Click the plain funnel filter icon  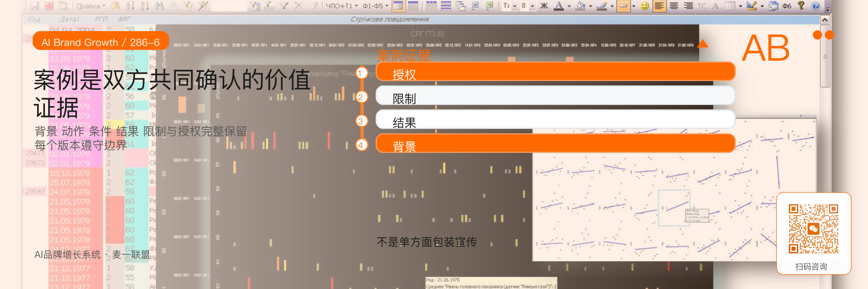[284, 6]
